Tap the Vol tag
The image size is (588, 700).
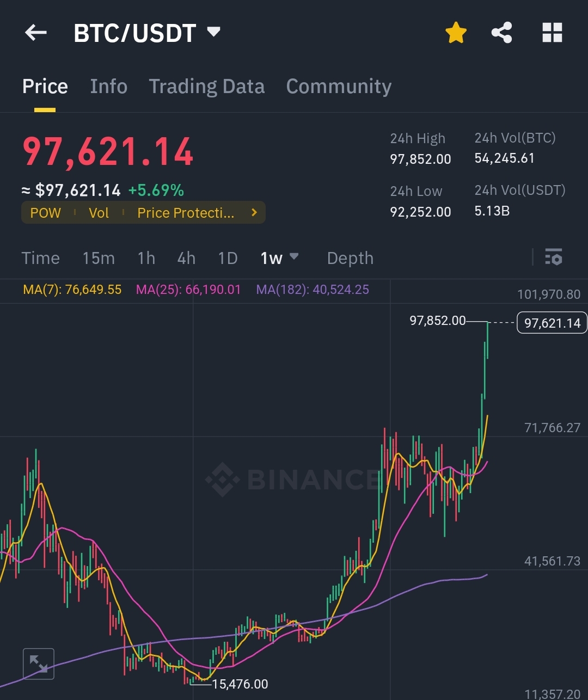click(99, 213)
